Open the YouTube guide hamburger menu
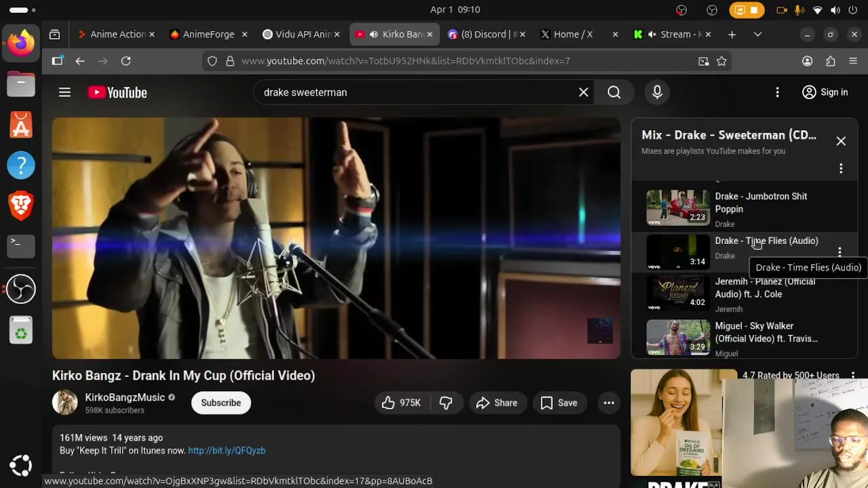This screenshot has height=488, width=868. (64, 92)
